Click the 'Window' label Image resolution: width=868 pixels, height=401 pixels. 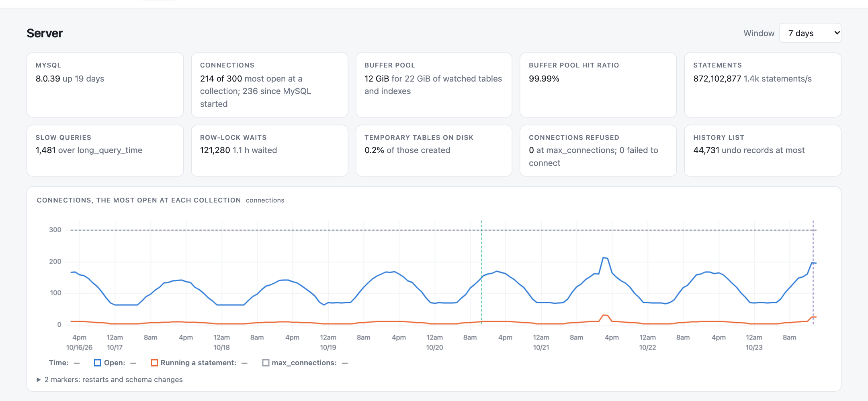(759, 33)
